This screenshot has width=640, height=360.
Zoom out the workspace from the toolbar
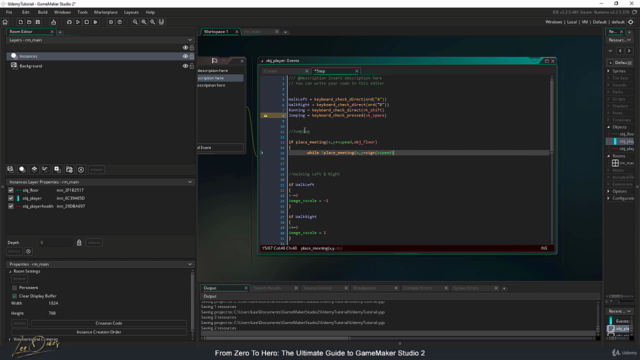coord(135,22)
